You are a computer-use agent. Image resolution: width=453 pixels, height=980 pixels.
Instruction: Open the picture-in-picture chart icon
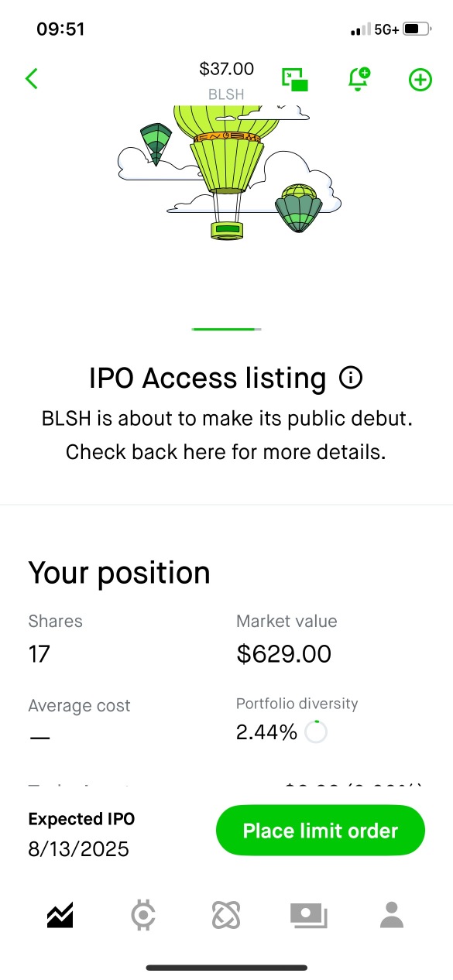coord(294,79)
